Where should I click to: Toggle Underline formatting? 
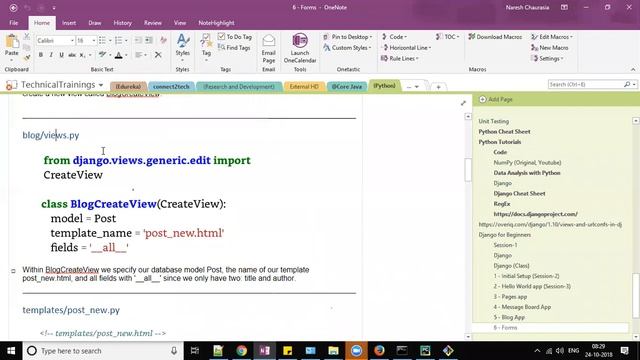tap(61, 55)
